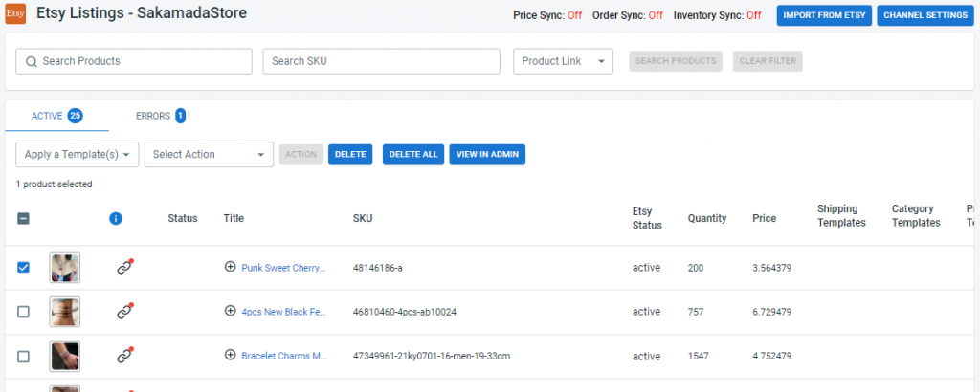Click View In Admin button

487,154
